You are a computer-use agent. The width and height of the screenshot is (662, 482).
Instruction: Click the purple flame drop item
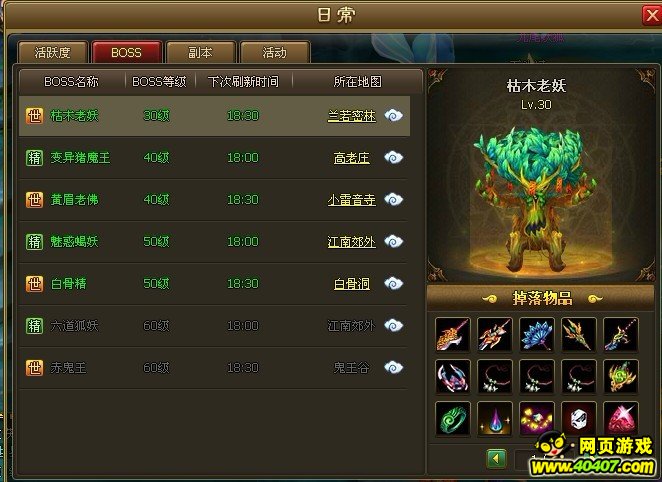point(494,419)
